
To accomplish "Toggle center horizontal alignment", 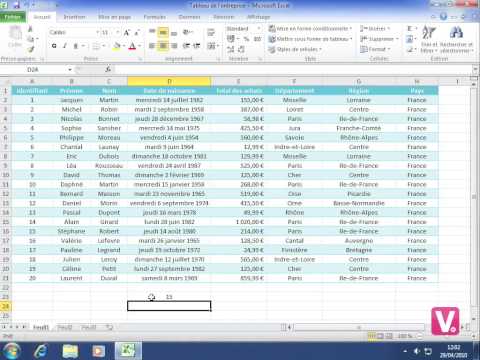I will tap(163, 46).
